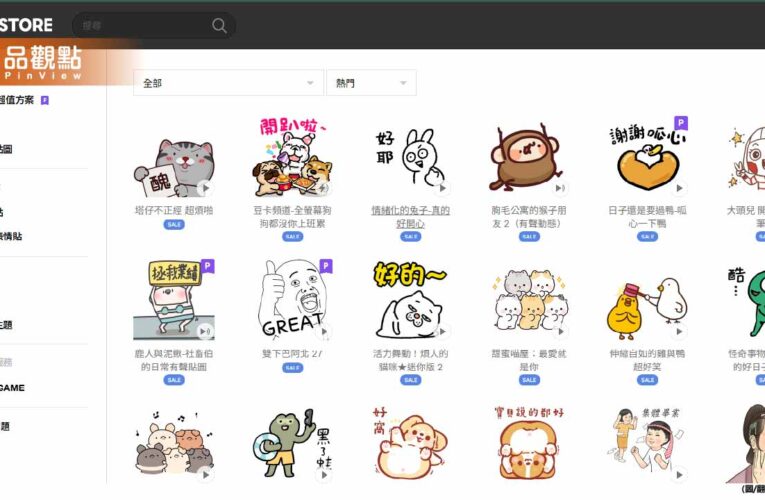Open the 熱門 sort dropdown

click(371, 83)
